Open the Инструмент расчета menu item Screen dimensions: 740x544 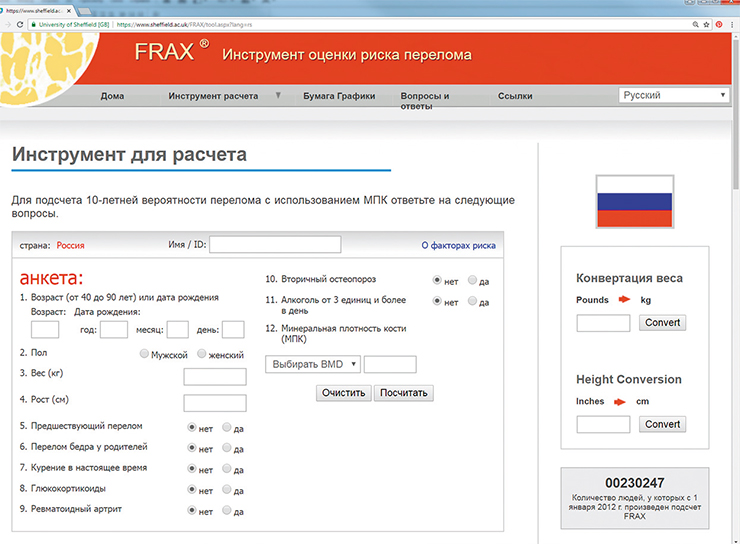click(x=213, y=96)
